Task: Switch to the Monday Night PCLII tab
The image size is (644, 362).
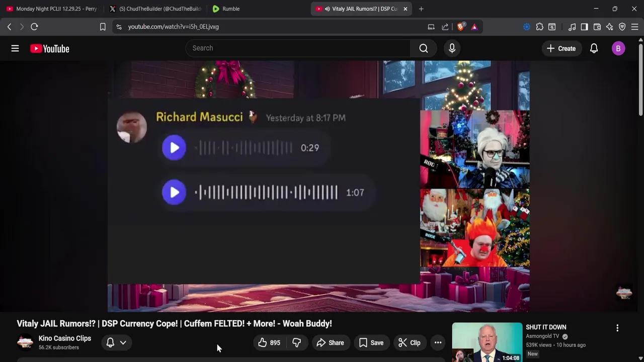Action: [52, 9]
